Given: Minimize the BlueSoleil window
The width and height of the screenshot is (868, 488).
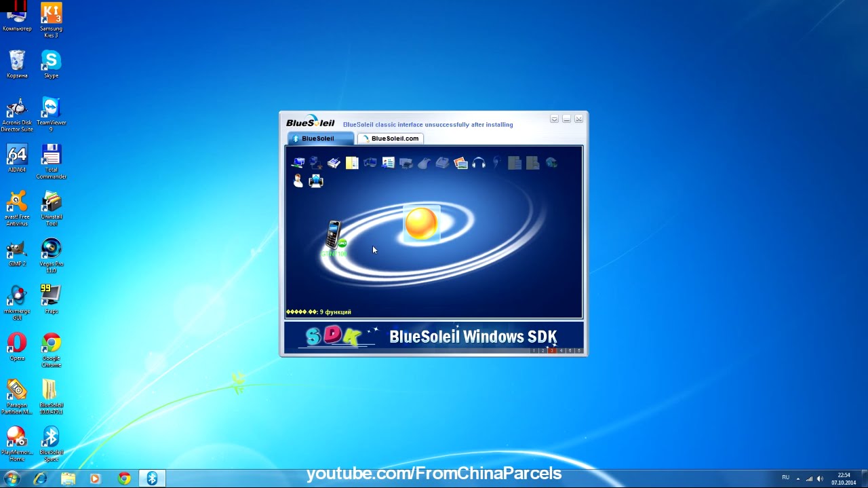Looking at the screenshot, I should coord(566,119).
